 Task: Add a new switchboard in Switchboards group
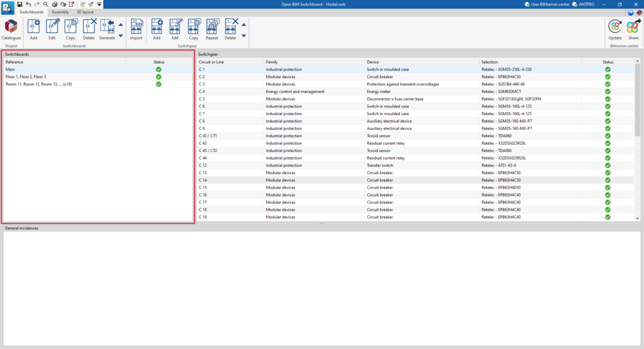pos(33,29)
